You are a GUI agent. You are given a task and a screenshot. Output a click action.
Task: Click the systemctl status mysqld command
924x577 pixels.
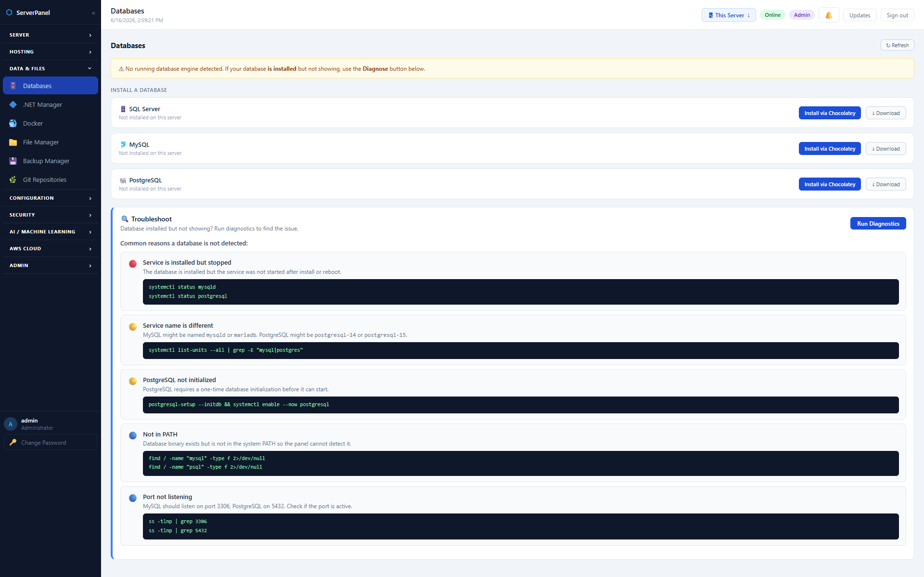click(x=182, y=287)
